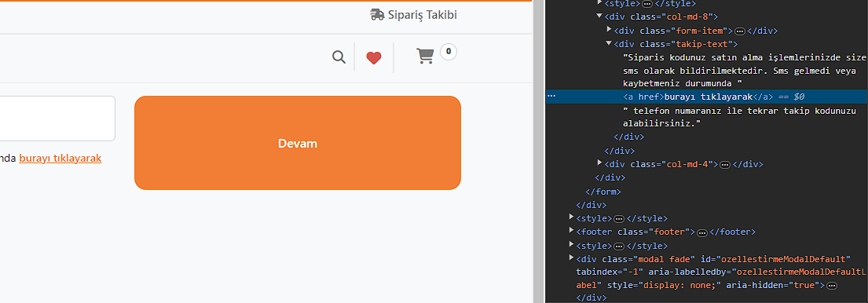Focus the tracking code input field
The image size is (868, 303).
point(57,119)
